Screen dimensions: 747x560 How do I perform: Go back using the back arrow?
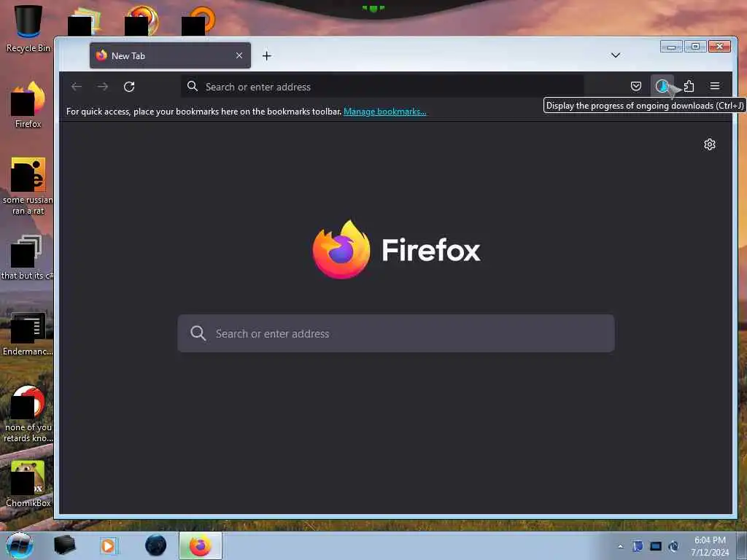(76, 87)
